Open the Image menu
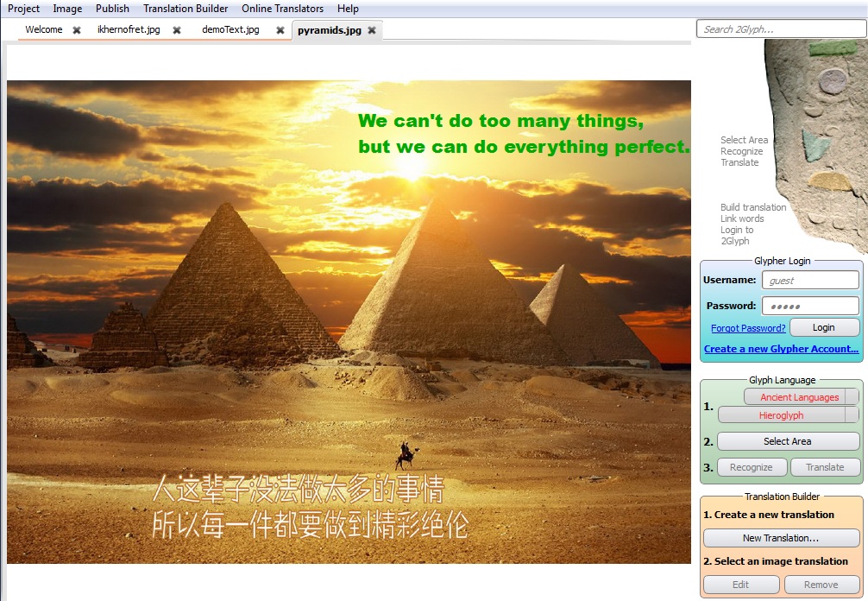Viewport: 868px width, 601px height. [67, 9]
